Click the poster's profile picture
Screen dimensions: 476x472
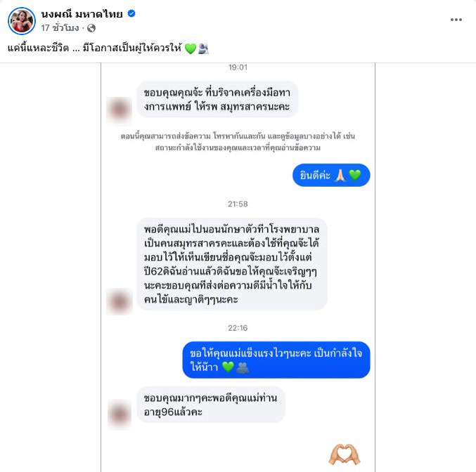click(22, 21)
